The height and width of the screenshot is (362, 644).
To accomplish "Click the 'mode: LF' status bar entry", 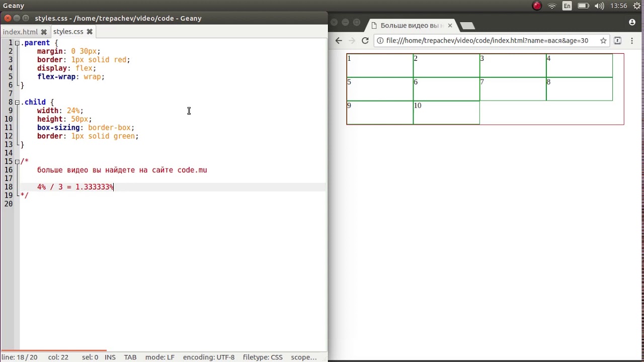I will (x=159, y=357).
